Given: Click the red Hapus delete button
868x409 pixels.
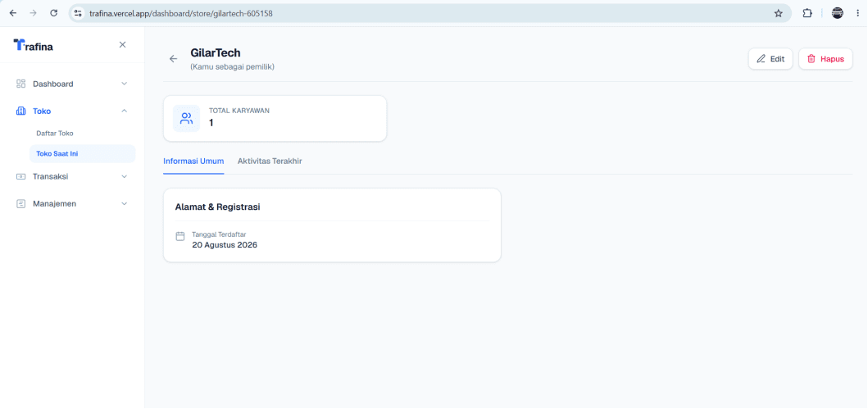Looking at the screenshot, I should [825, 59].
